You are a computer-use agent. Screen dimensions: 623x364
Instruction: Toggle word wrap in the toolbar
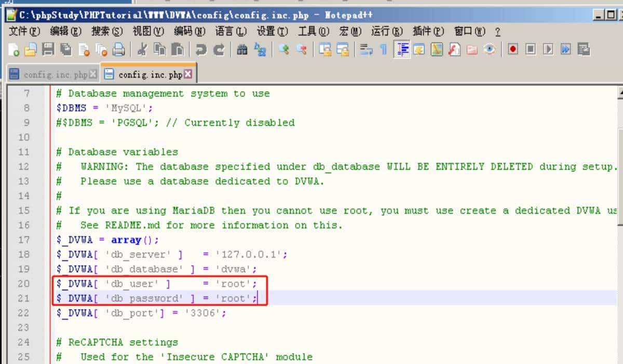(367, 50)
